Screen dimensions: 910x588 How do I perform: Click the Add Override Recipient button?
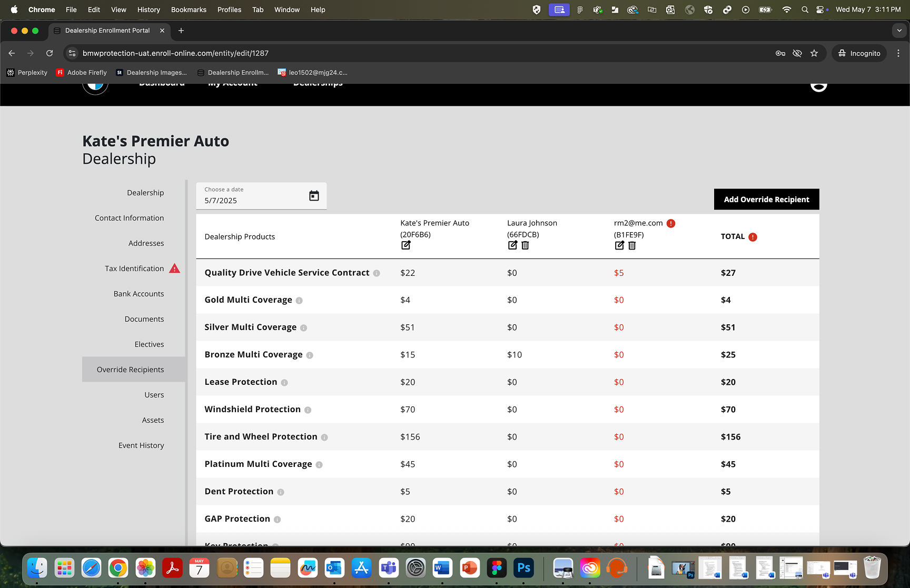tap(766, 200)
